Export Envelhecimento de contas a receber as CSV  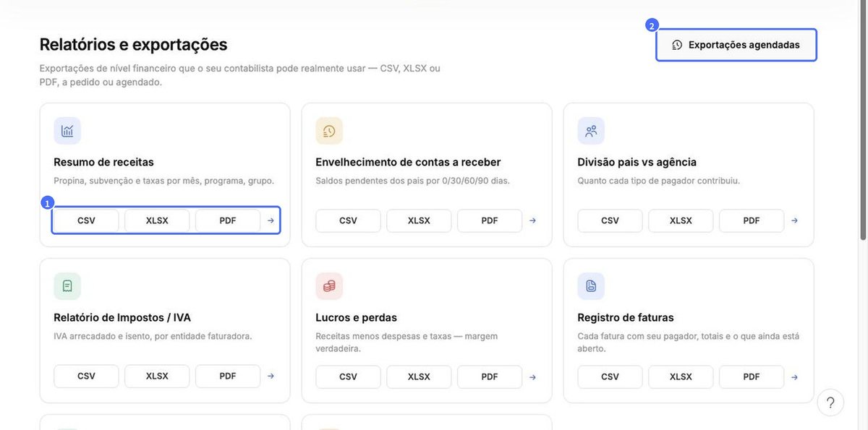(x=348, y=220)
